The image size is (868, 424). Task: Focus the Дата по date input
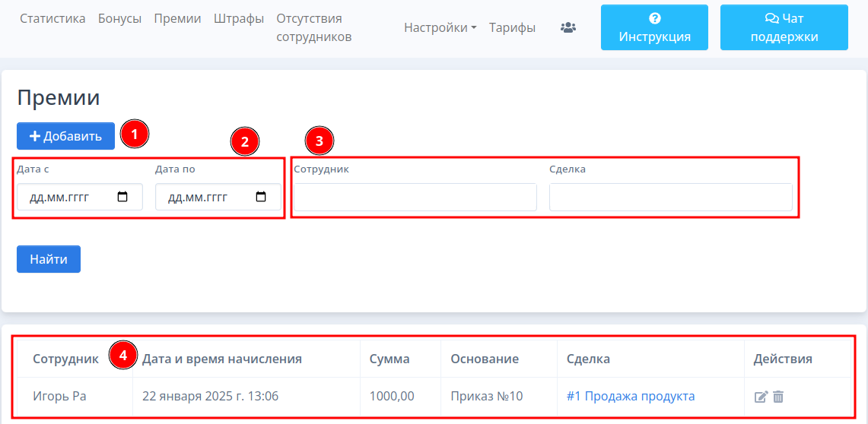click(218, 197)
